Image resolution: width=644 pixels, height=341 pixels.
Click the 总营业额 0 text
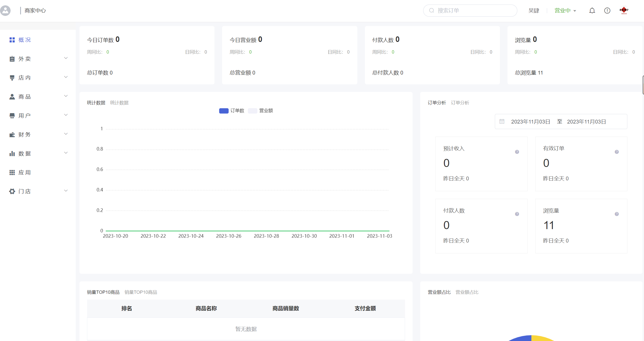(243, 73)
